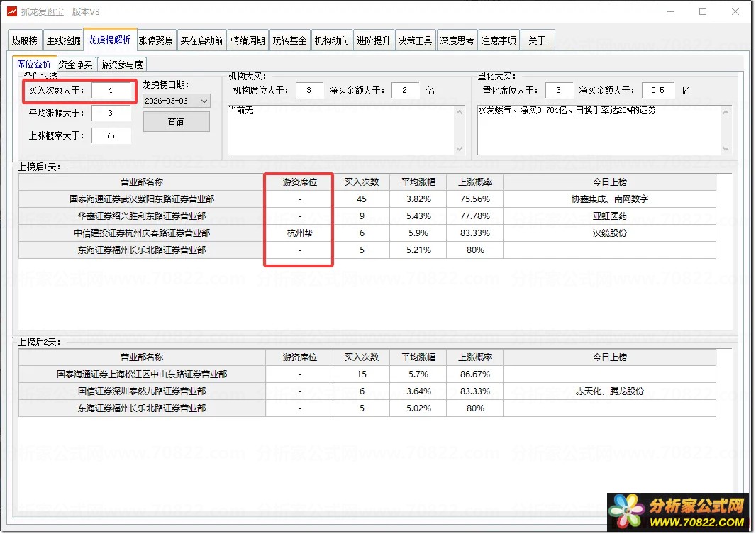Focus the 上涨概率大于 input box
The width and height of the screenshot is (756, 534).
[x=111, y=135]
